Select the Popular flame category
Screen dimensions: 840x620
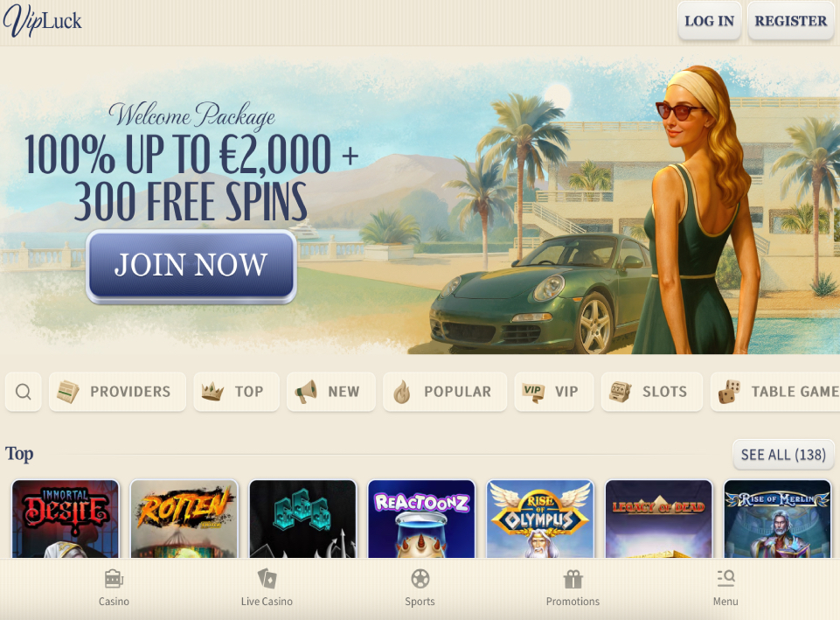coord(445,392)
